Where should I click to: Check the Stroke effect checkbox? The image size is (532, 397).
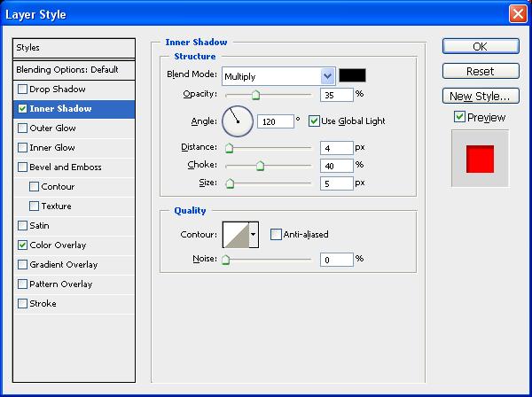click(22, 303)
